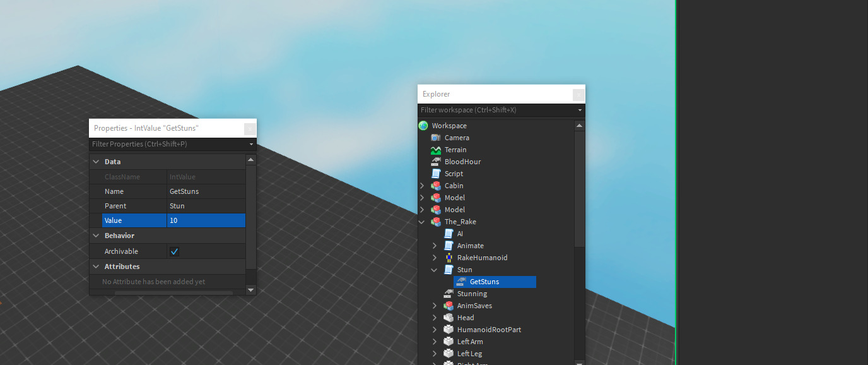Click "No Attribute has been added yet" text

[x=153, y=282]
